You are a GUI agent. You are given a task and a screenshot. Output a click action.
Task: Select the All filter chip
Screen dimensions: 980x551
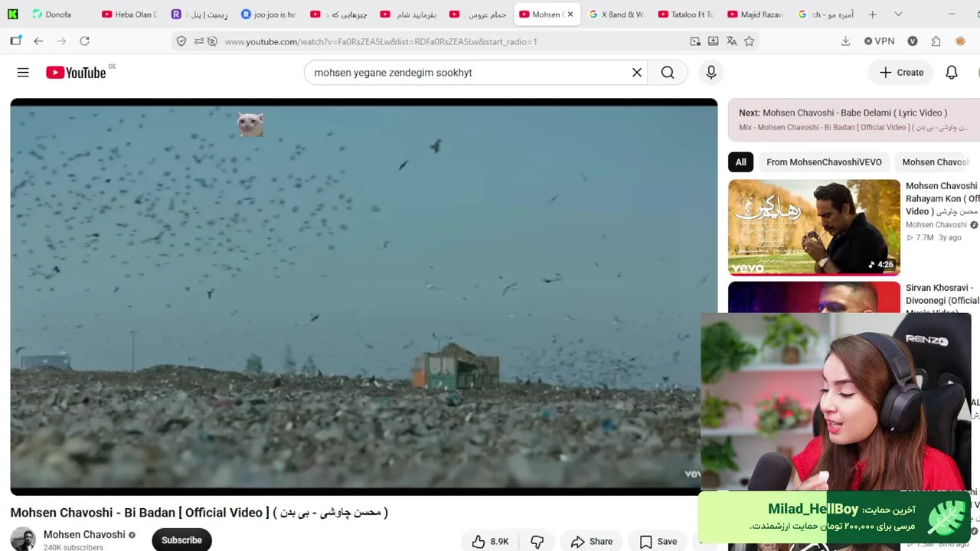[x=740, y=162]
